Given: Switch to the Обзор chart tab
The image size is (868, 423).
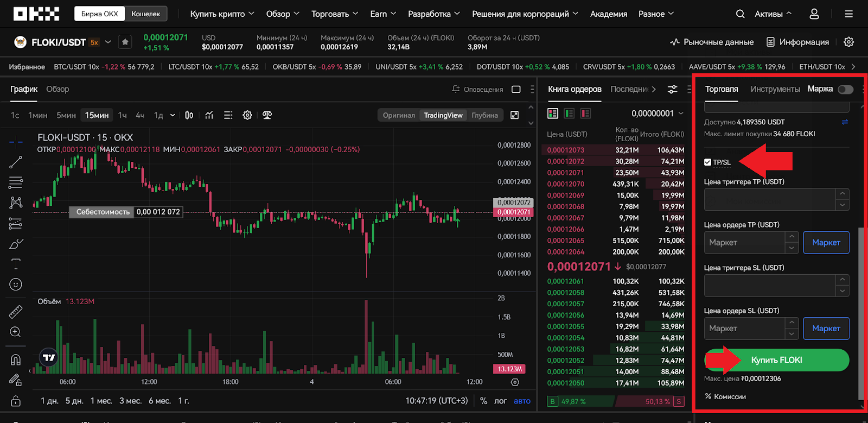Looking at the screenshot, I should [x=58, y=89].
